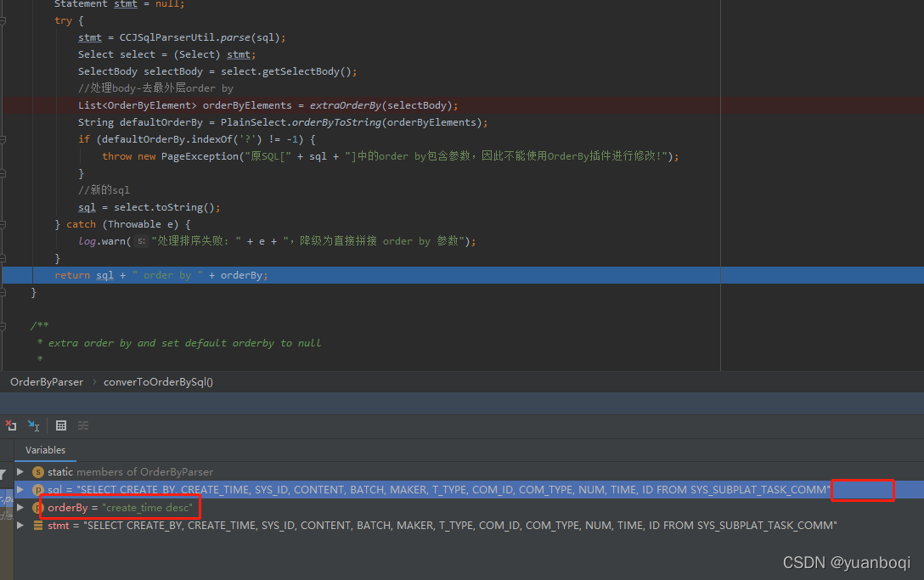Switch to the Variables tab
Image resolution: width=924 pixels, height=580 pixels.
tap(45, 450)
